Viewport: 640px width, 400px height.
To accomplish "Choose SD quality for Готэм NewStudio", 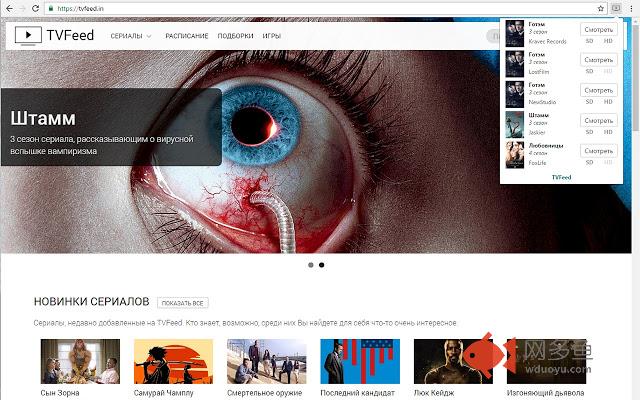I will click(x=589, y=102).
